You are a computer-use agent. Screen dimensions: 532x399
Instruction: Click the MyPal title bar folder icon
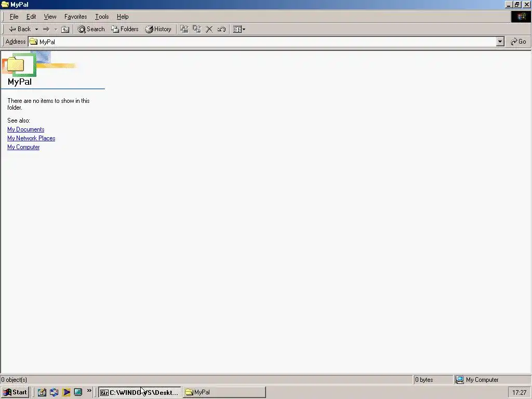pyautogui.click(x=5, y=4)
